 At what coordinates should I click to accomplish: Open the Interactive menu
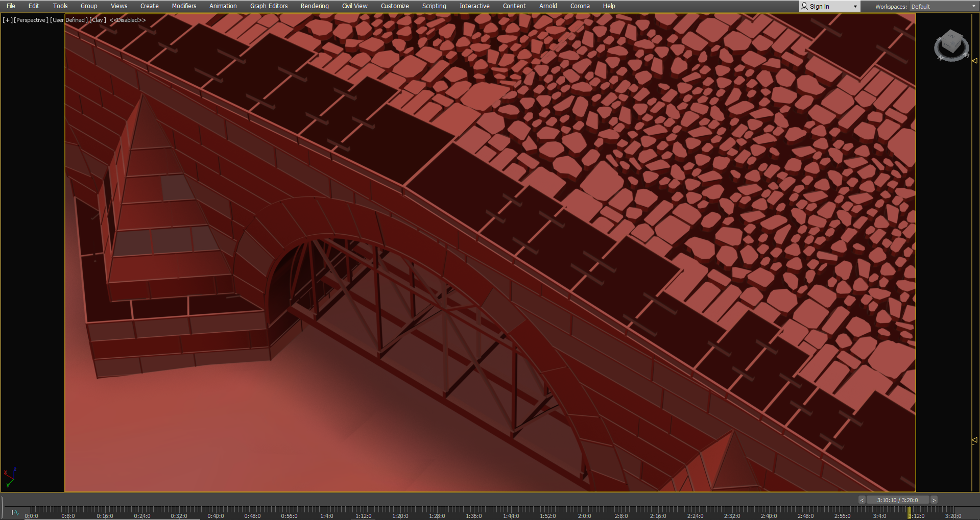tap(474, 6)
